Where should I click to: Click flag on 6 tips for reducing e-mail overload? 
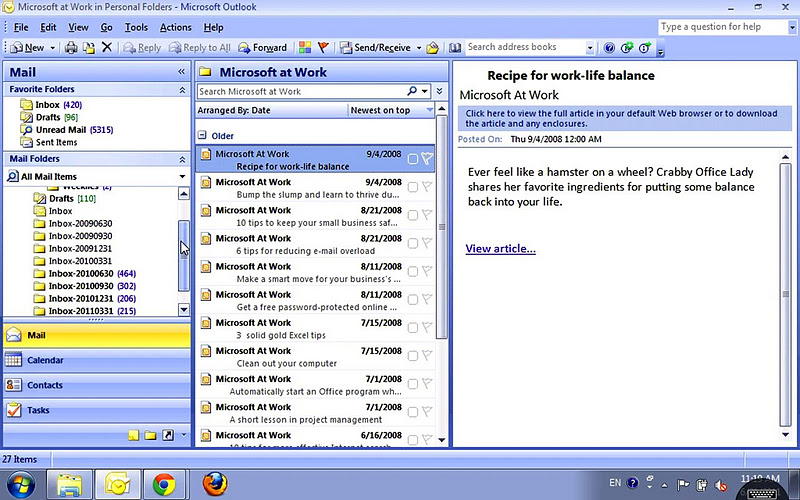pyautogui.click(x=428, y=243)
